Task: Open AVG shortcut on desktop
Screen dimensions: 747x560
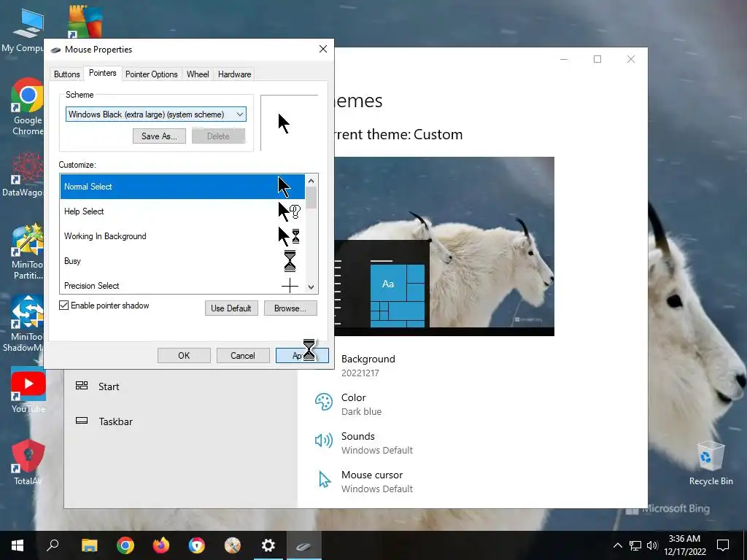Action: click(85, 21)
